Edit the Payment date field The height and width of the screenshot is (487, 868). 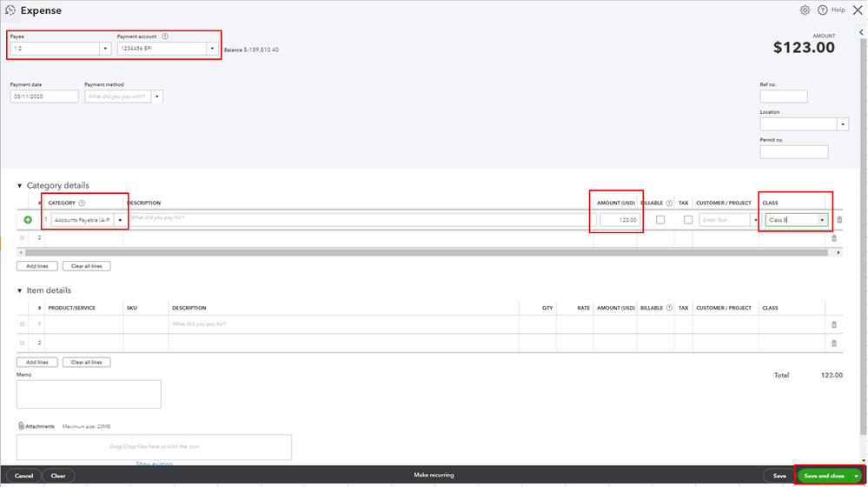point(44,97)
